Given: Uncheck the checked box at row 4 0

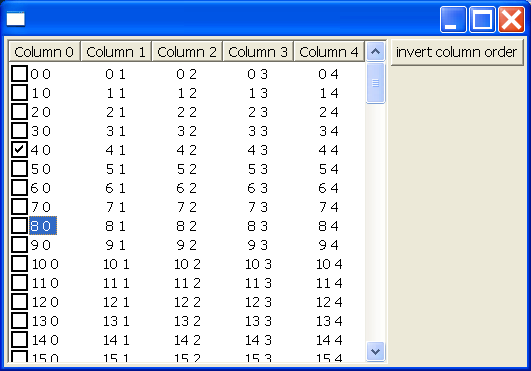Looking at the screenshot, I should [x=19, y=149].
